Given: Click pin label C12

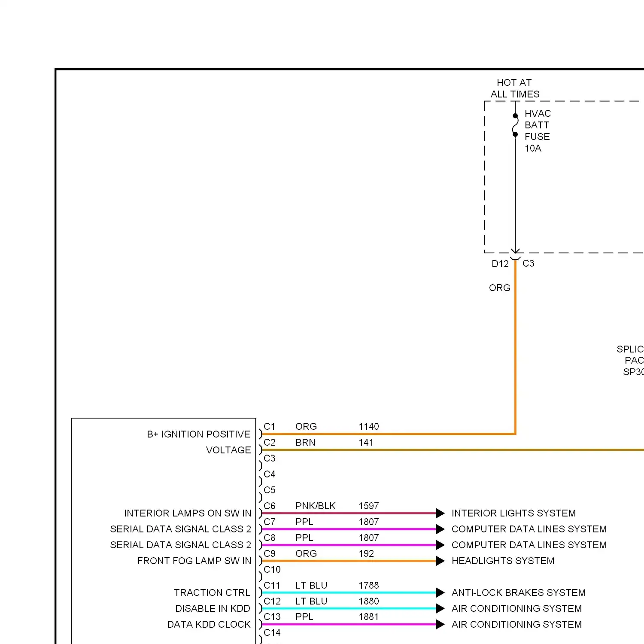Looking at the screenshot, I should [272, 601].
